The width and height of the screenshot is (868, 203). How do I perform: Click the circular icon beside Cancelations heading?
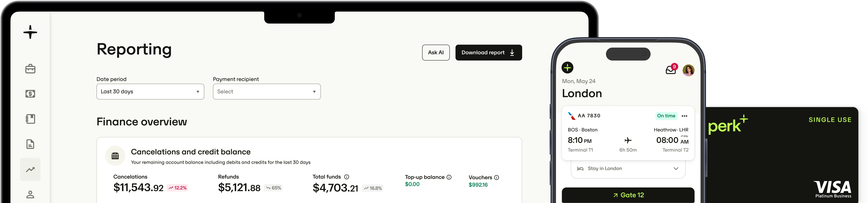point(115,156)
